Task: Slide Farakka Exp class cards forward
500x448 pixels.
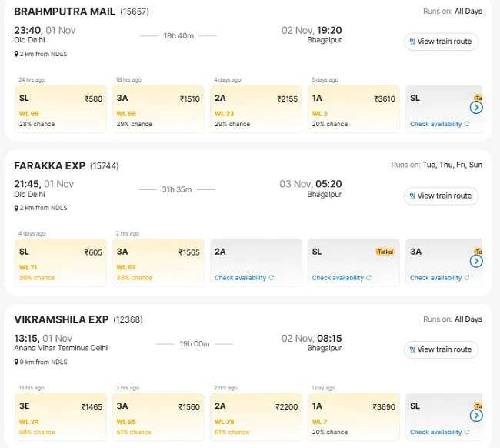Action: tap(476, 262)
